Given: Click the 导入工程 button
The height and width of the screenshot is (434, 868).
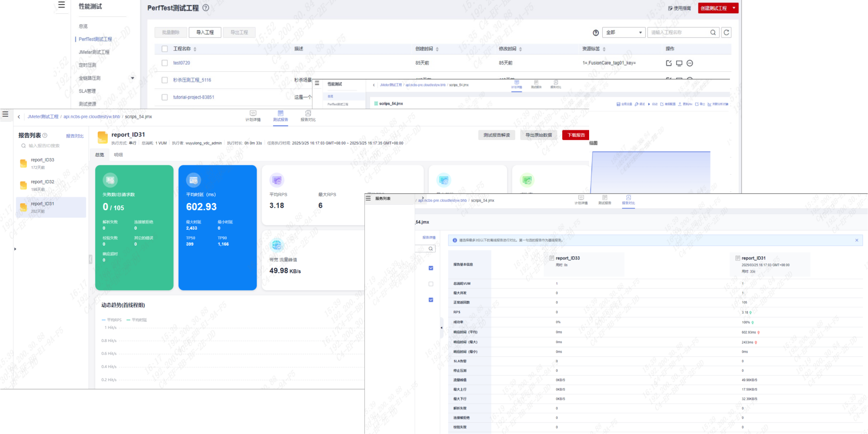Looking at the screenshot, I should click(x=205, y=32).
